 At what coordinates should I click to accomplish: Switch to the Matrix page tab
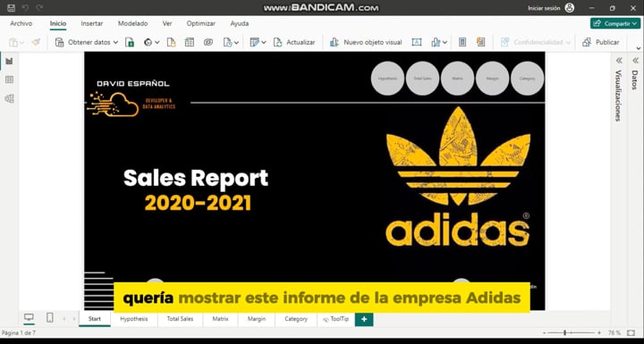[221, 319]
